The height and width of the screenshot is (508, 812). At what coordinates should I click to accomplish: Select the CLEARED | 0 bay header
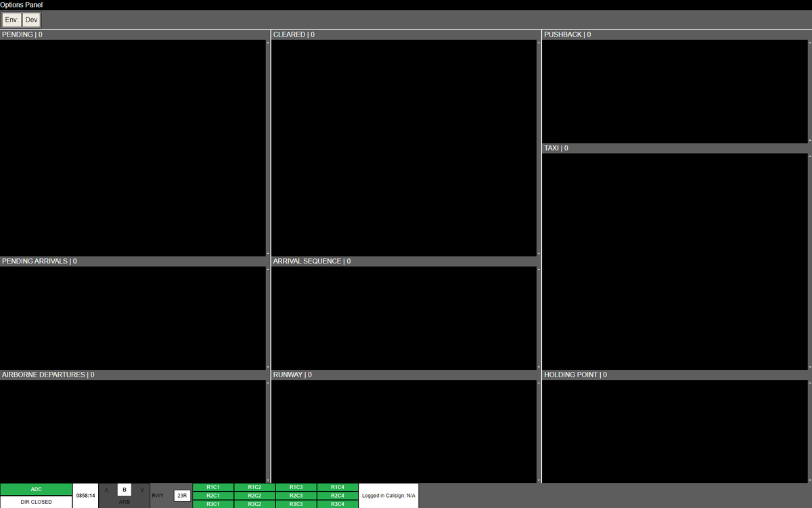pos(405,35)
